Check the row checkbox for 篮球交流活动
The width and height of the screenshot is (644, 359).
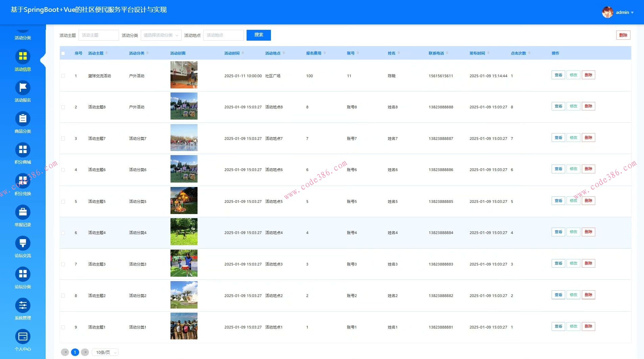[63, 76]
